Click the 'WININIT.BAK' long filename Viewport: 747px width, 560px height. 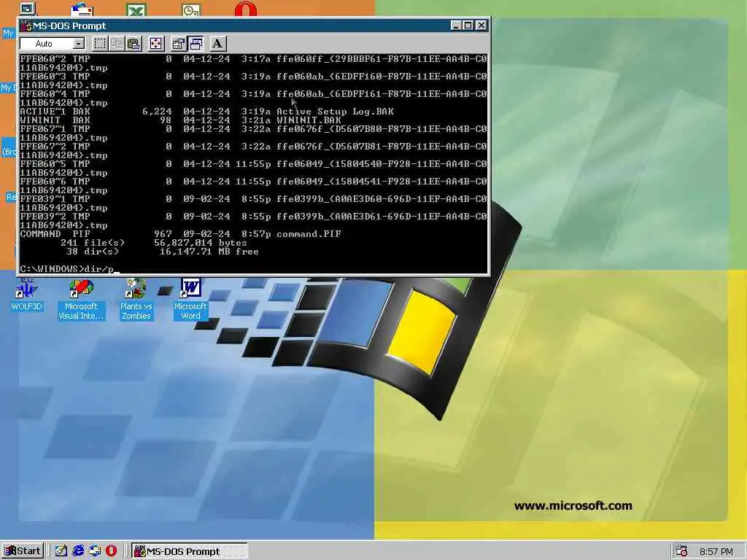pyautogui.click(x=309, y=120)
